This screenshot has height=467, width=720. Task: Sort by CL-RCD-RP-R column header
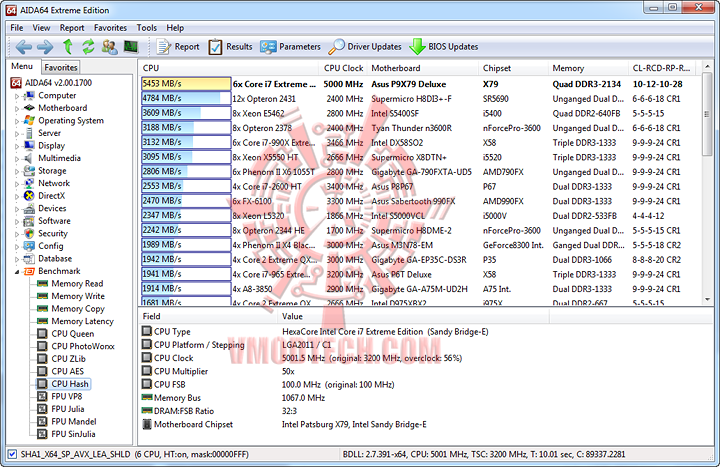(661, 68)
